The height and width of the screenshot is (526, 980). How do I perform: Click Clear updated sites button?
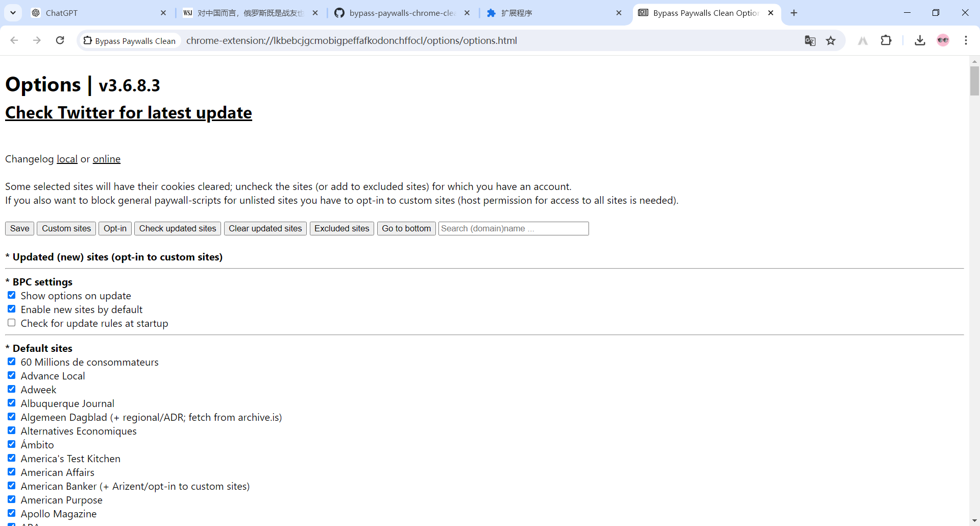pyautogui.click(x=265, y=228)
